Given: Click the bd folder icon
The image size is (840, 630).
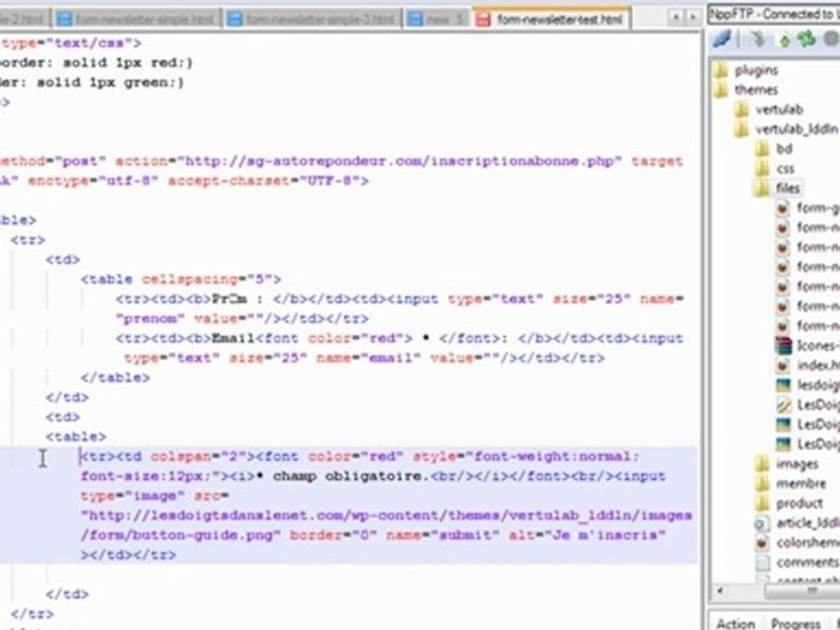Looking at the screenshot, I should (762, 149).
